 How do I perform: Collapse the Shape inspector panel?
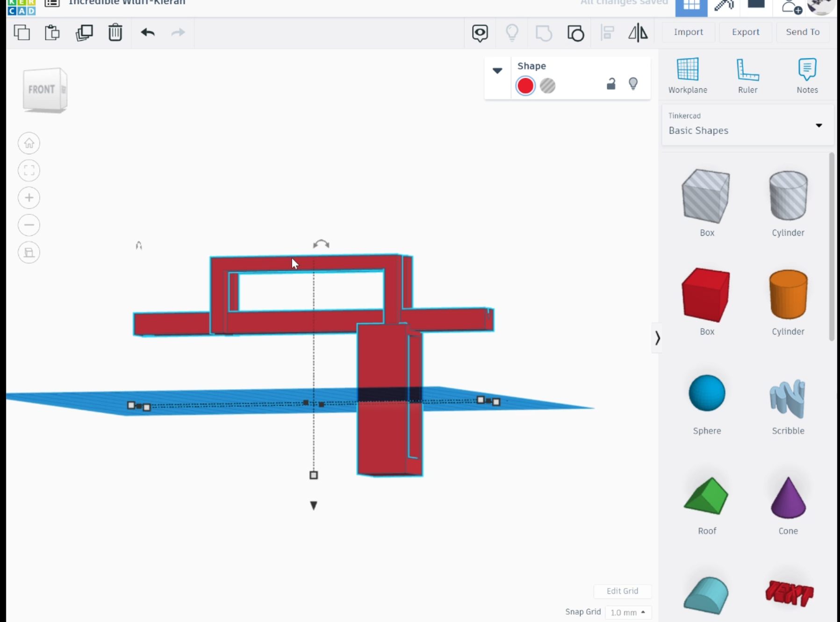(x=497, y=71)
